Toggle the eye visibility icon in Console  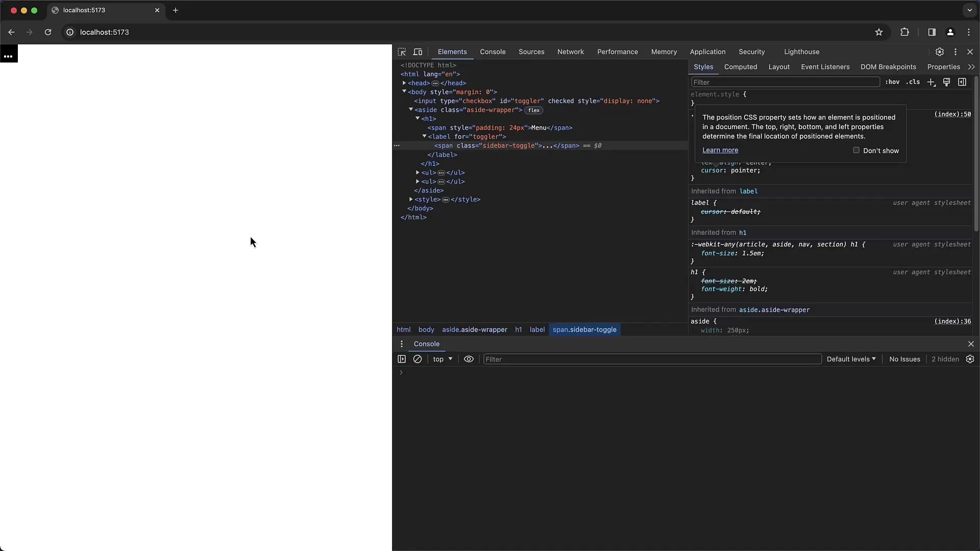point(469,359)
